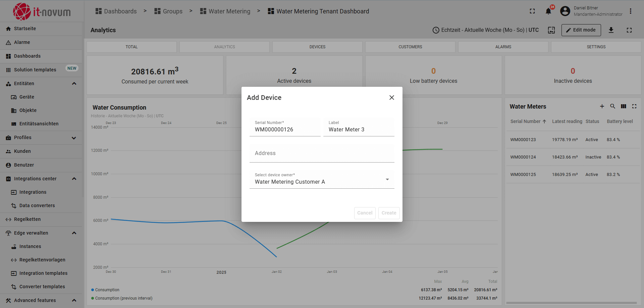Click the download dashboard icon
Image resolution: width=644 pixels, height=308 pixels.
tap(611, 30)
